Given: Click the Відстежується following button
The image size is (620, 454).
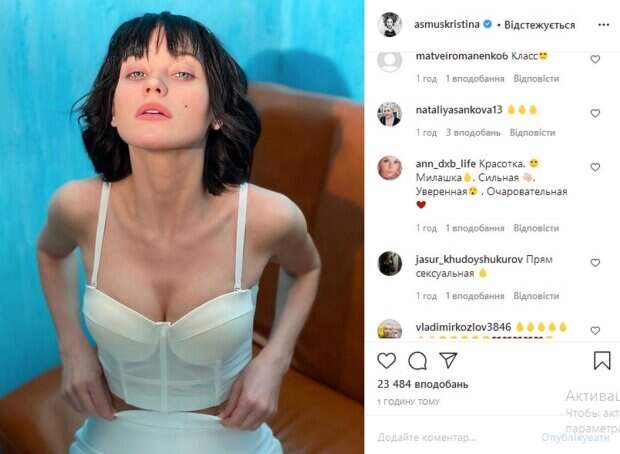Looking at the screenshot, I should click(x=539, y=25).
